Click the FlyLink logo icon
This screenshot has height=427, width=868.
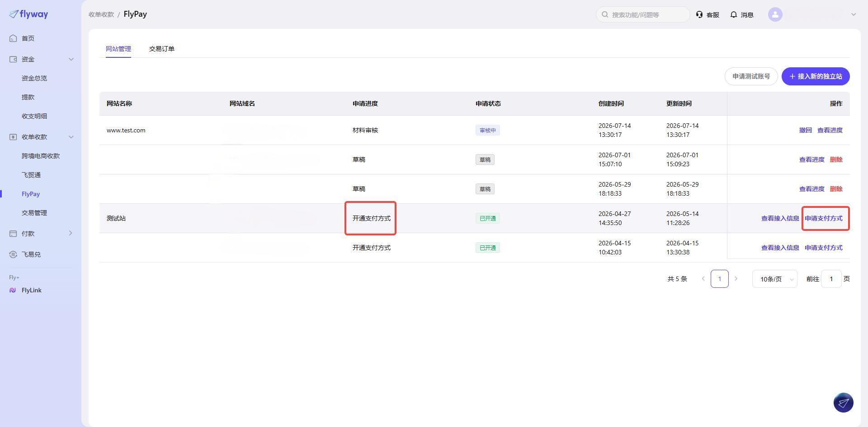[13, 290]
